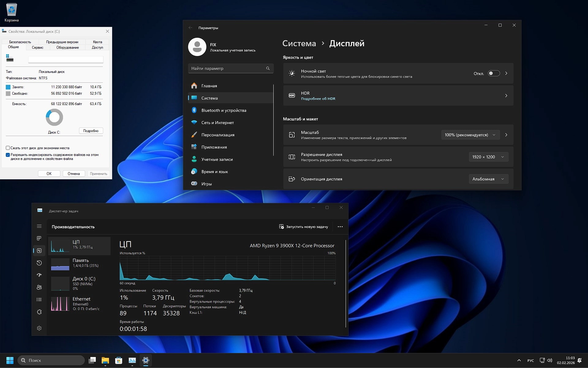Open the display resolution 1920 × 1200 dropdown
This screenshot has width=588, height=368.
pos(488,157)
